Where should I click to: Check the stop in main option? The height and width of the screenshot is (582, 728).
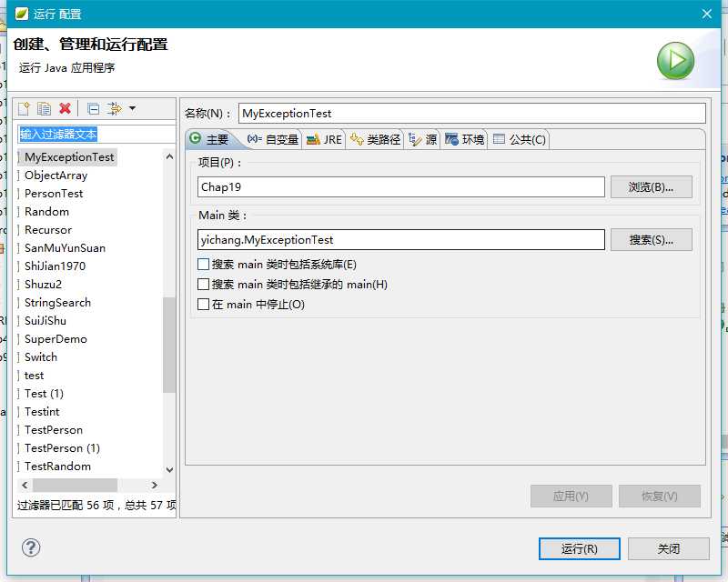(203, 304)
